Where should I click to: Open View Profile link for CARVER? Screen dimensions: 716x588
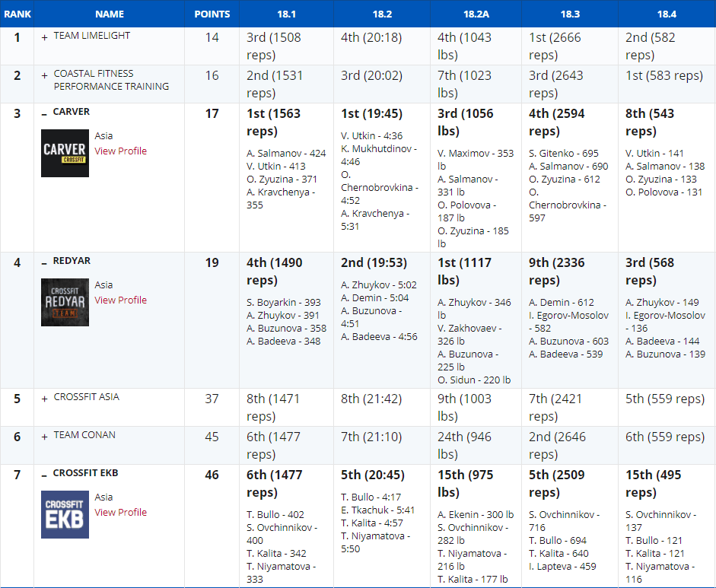[x=120, y=151]
